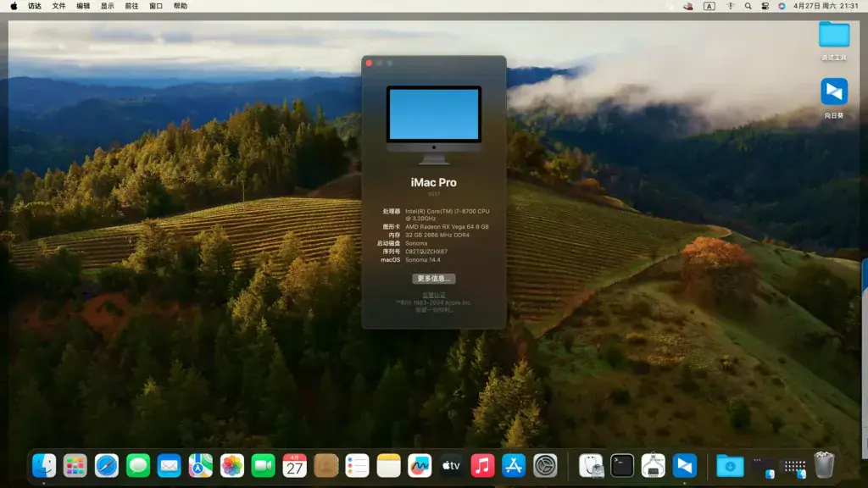Viewport: 868px width, 488px height.
Task: Open Freeform from the Dock
Action: [x=420, y=466]
